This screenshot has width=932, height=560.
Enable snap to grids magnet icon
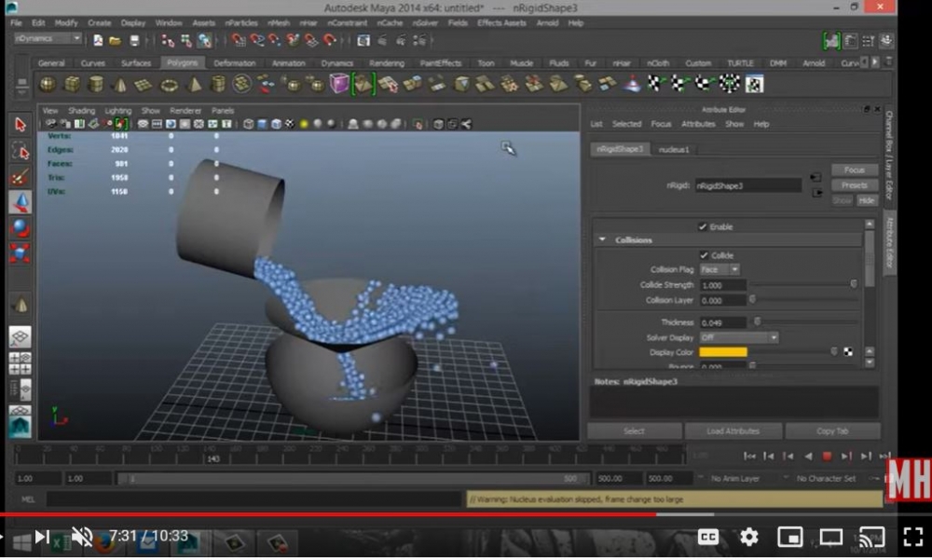239,40
